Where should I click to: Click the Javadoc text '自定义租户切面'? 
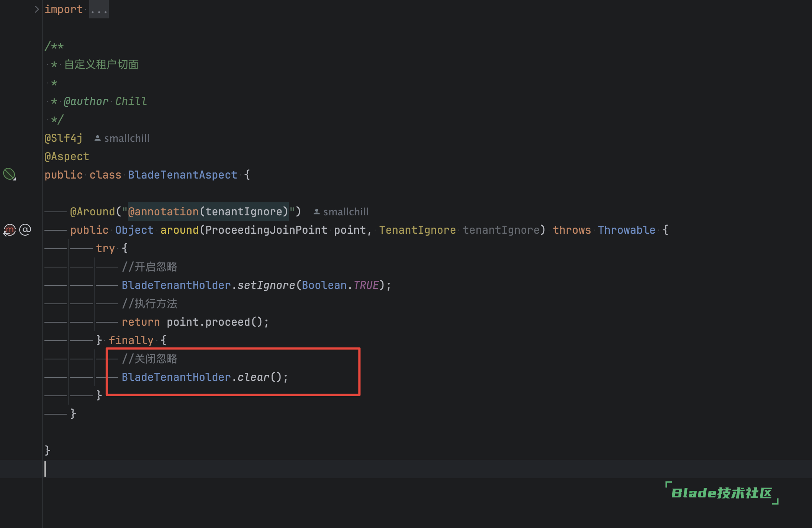(x=101, y=64)
